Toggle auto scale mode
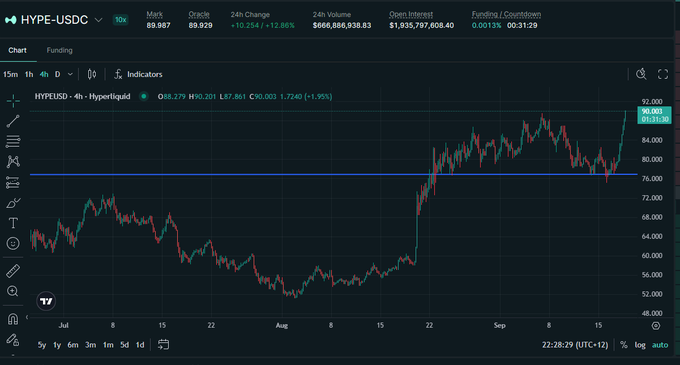Viewport: 680px width, 365px height. tap(660, 345)
